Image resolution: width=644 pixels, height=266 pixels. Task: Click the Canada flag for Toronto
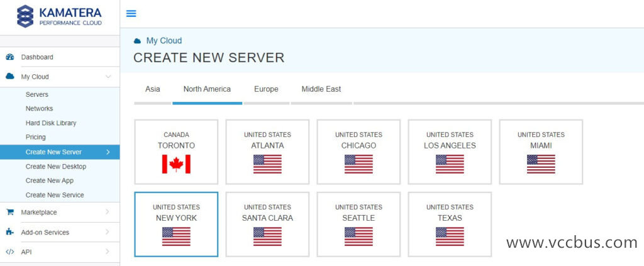point(176,164)
